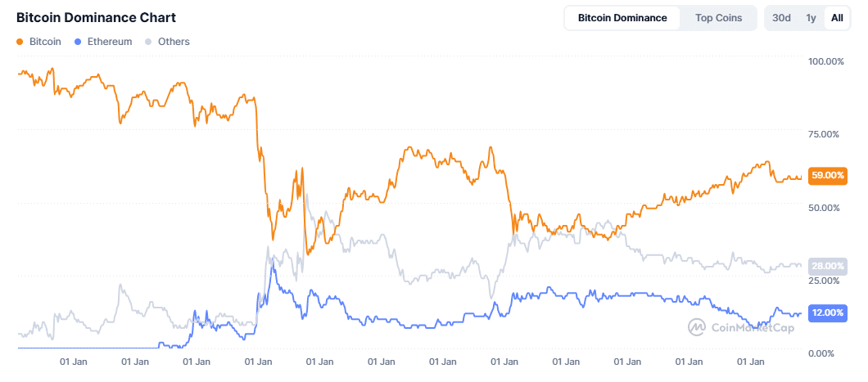Click the 100.00% y-axis label

coord(825,61)
